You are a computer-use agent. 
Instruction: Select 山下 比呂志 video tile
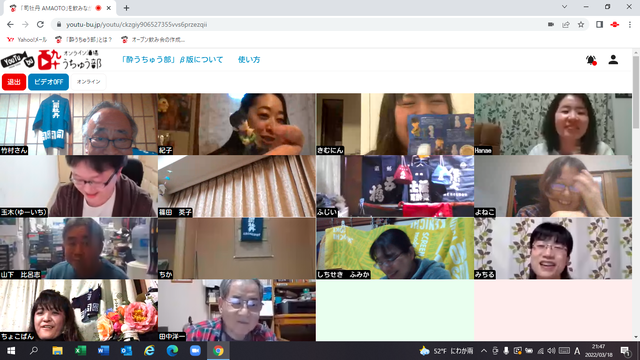coord(79,248)
